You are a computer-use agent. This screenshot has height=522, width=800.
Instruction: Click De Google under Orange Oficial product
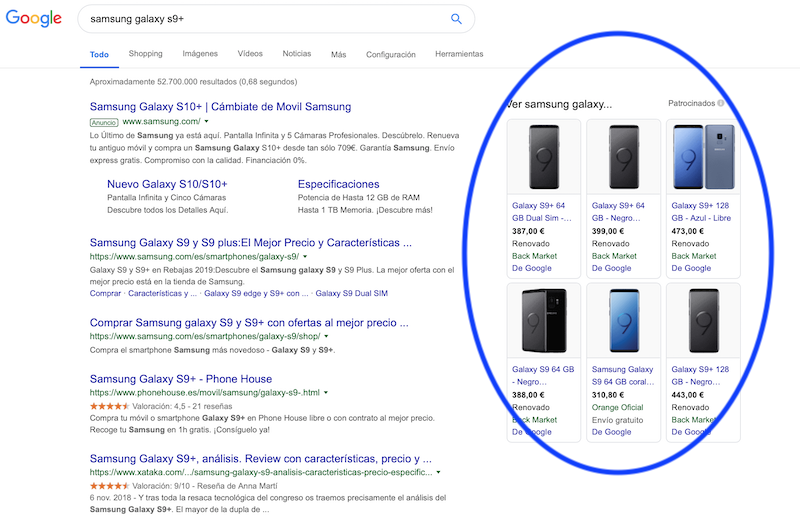611,432
